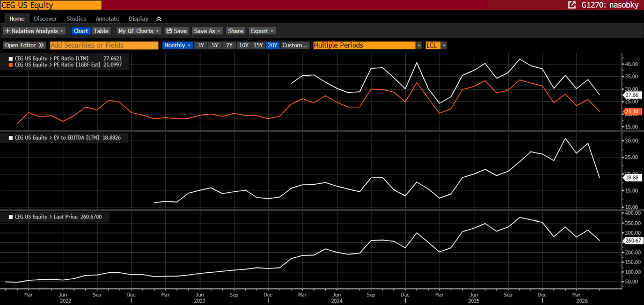Select the EV to EBITDA [LTM] legend entry
Viewport: 644px width, 305px height.
(x=64, y=137)
